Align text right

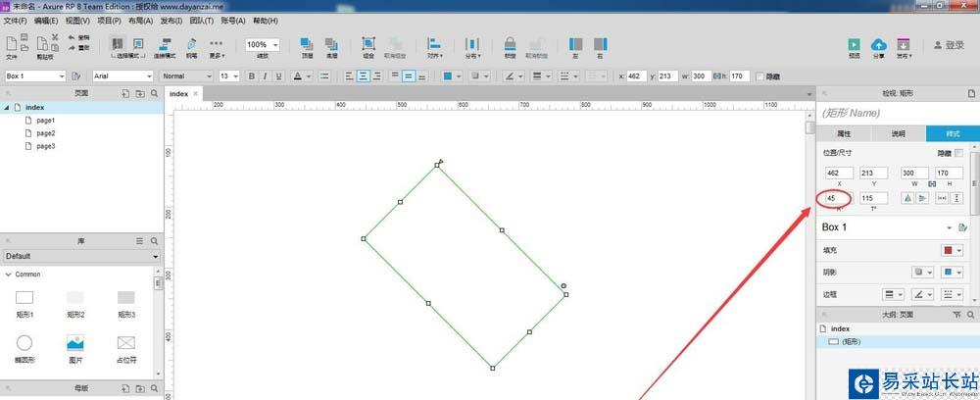tap(376, 76)
